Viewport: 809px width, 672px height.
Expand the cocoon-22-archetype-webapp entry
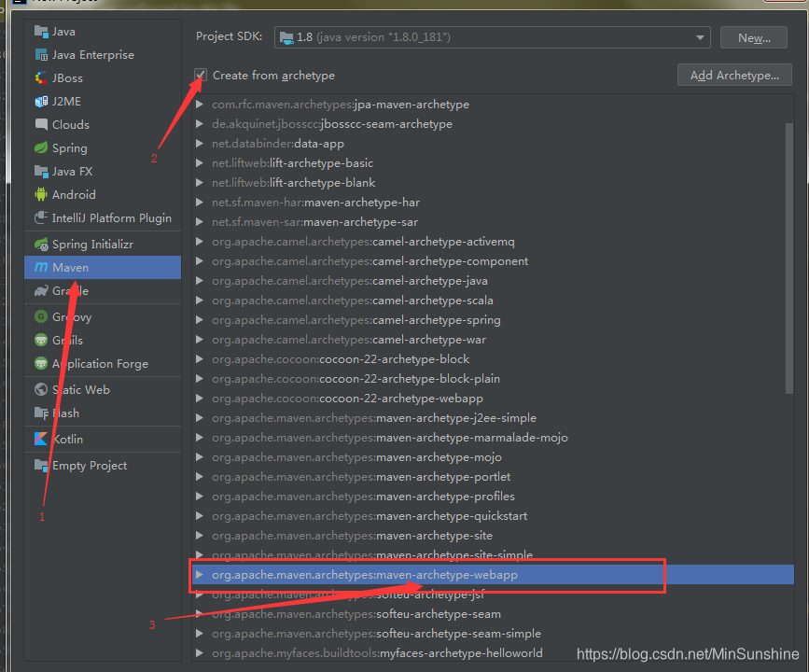pos(199,399)
